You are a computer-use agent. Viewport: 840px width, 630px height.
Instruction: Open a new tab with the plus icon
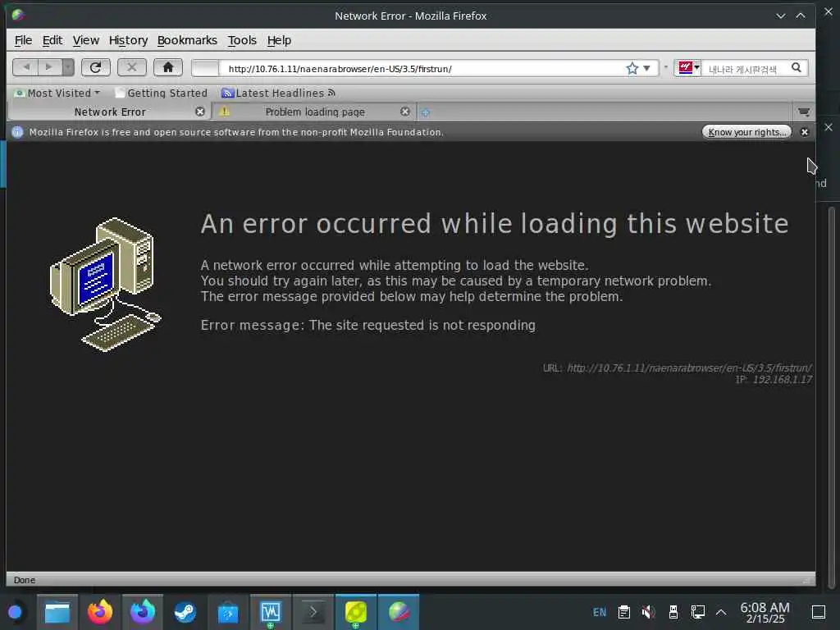tap(426, 112)
